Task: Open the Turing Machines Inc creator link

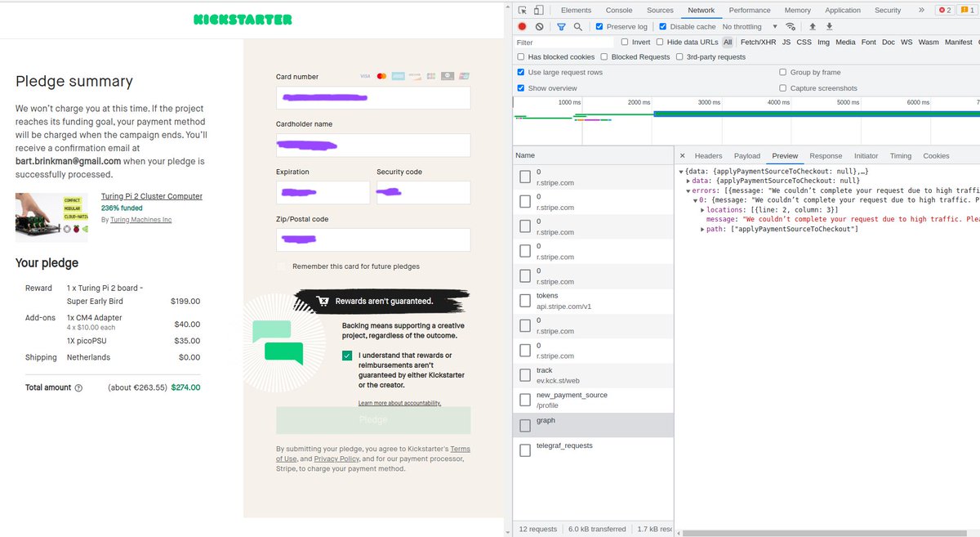Action: [x=141, y=220]
